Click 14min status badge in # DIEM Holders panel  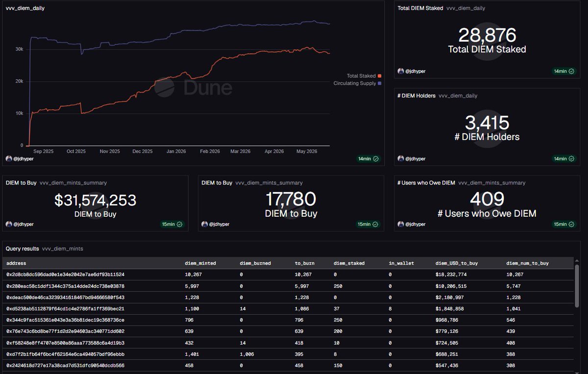pos(564,159)
